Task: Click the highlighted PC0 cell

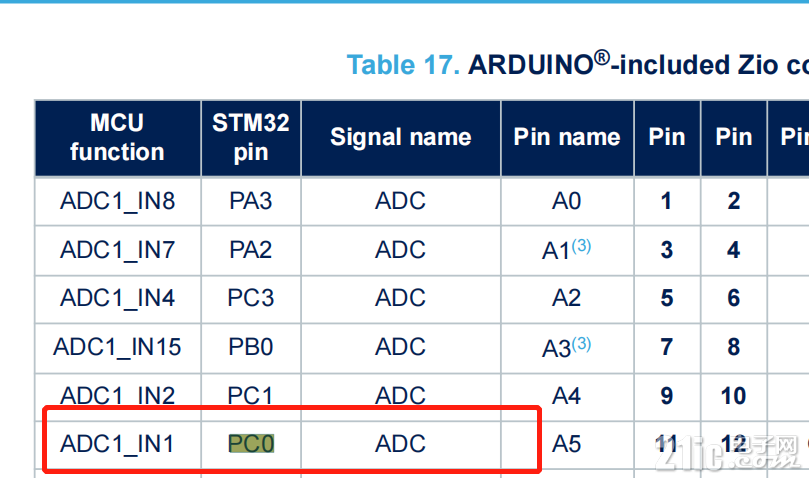Action: coord(251,444)
